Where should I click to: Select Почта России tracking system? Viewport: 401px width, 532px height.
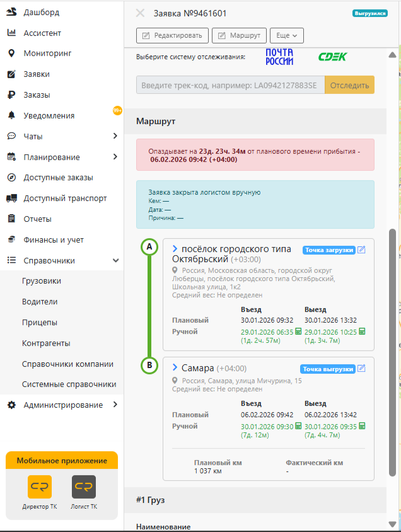point(279,57)
